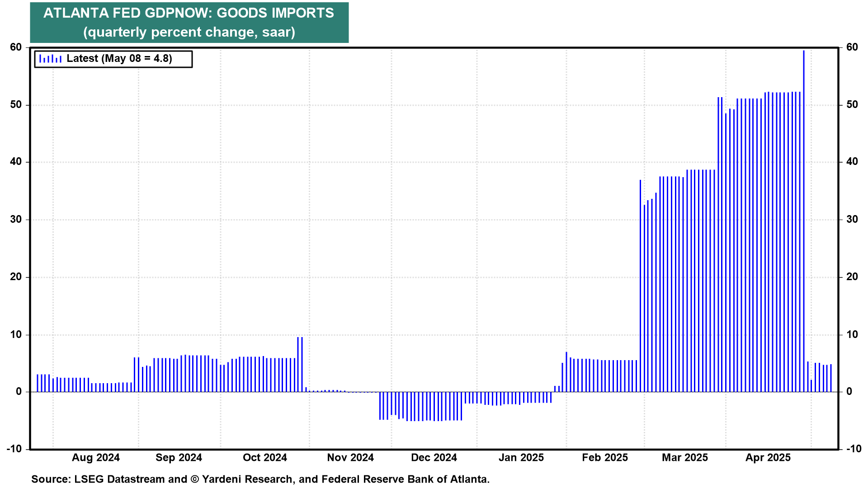Click the right axis '-10' tick label

click(x=854, y=449)
